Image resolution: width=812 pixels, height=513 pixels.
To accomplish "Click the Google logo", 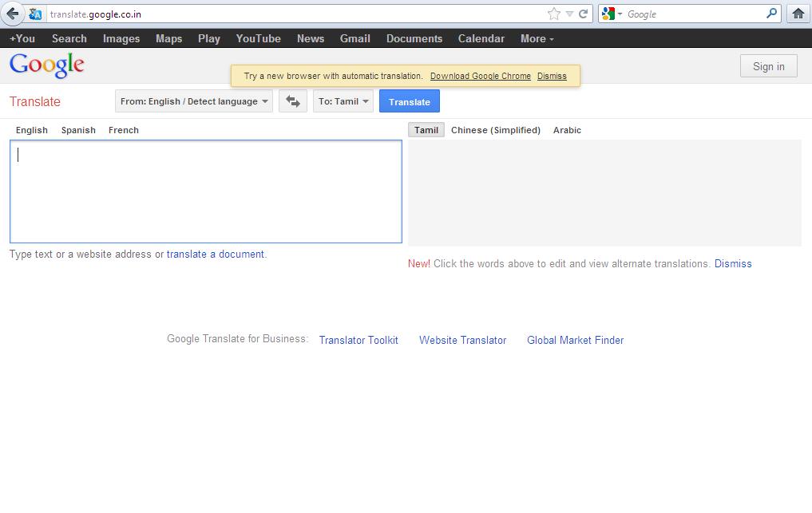I will coord(46,65).
